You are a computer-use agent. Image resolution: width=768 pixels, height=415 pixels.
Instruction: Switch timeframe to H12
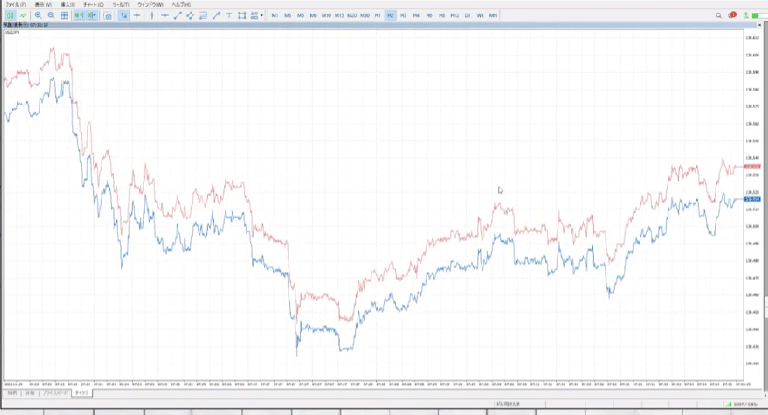coord(455,16)
